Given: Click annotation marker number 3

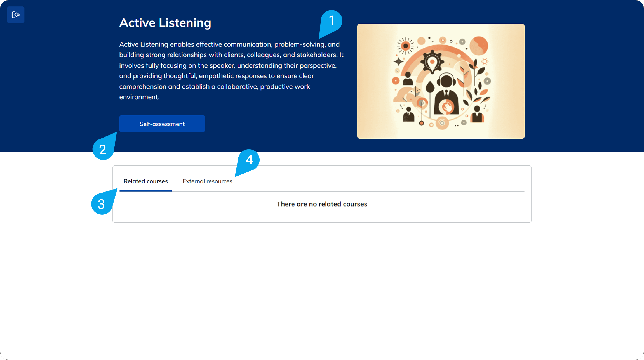Looking at the screenshot, I should click(101, 204).
